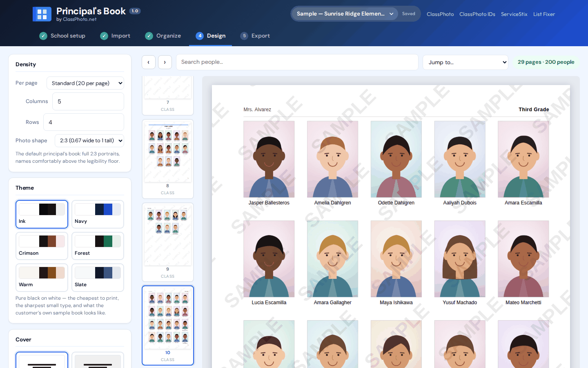Open the Import step

click(x=115, y=36)
